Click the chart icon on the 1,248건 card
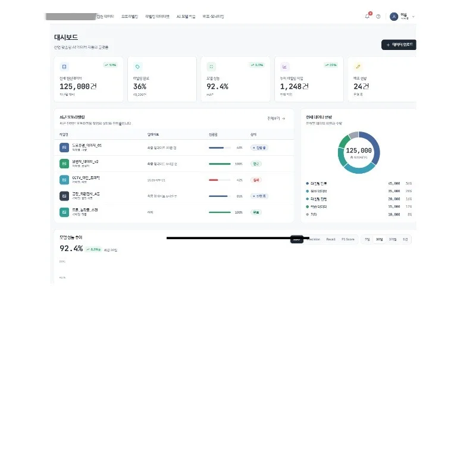 click(284, 67)
